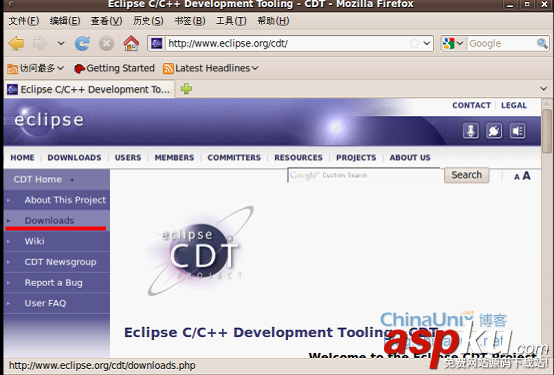Open a new tab with the green plus
The height and width of the screenshot is (375, 554).
186,89
